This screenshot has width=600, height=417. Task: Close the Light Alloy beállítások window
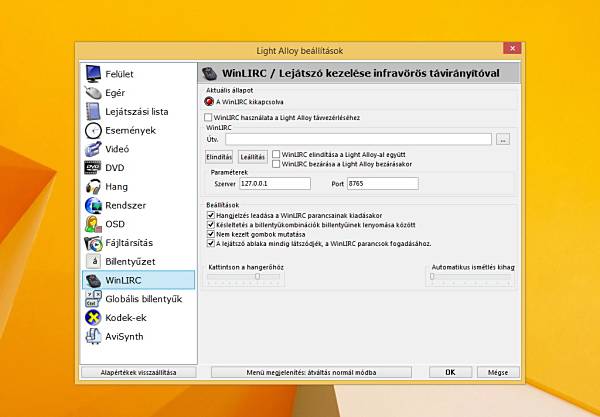[x=512, y=48]
